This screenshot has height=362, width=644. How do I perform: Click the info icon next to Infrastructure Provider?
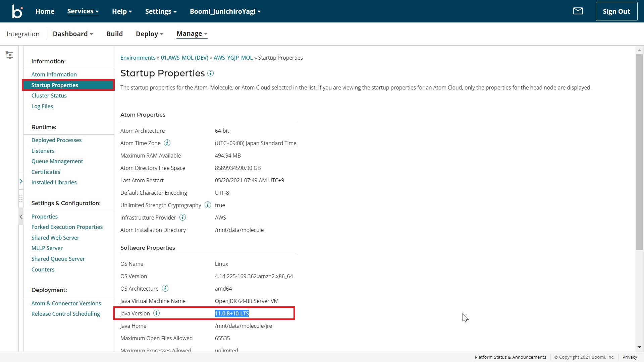(x=182, y=217)
